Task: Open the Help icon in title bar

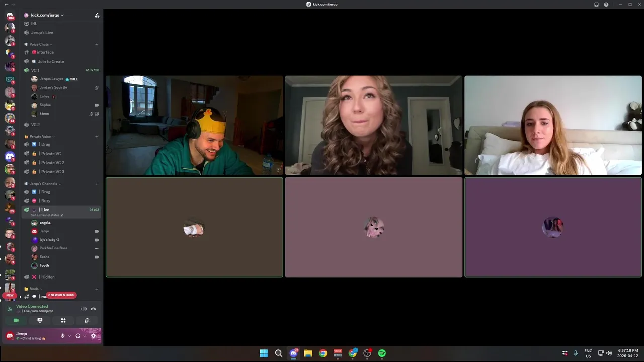Action: pos(606,4)
